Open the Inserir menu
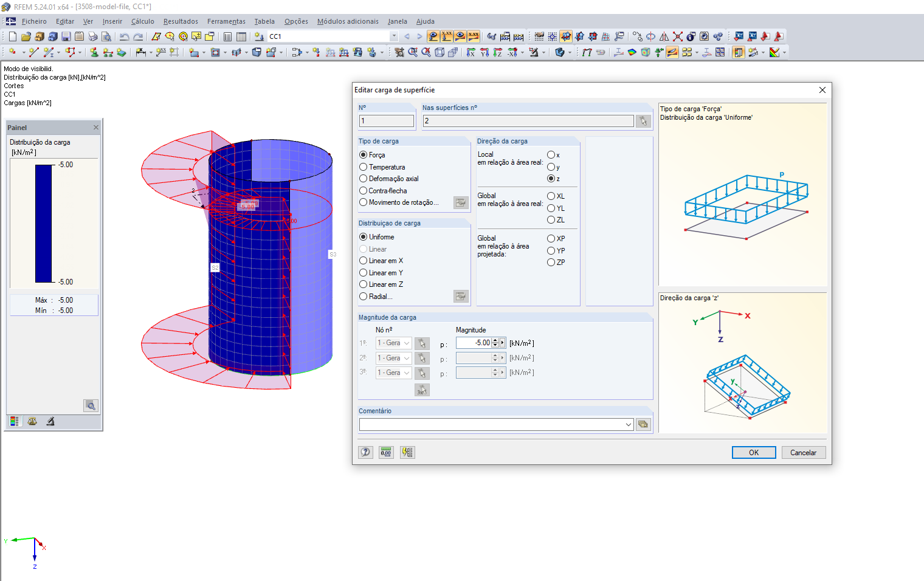The height and width of the screenshot is (581, 924). (x=112, y=21)
